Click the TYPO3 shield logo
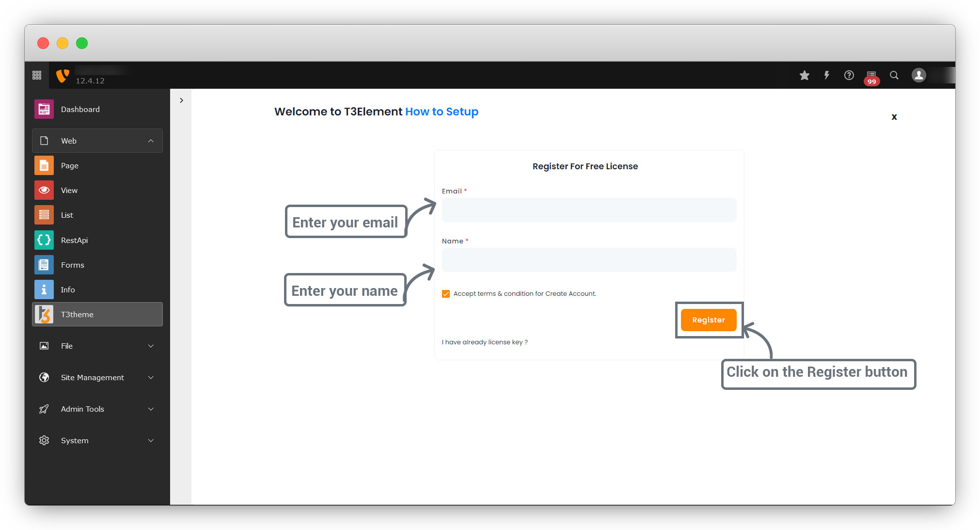Viewport: 980px width, 530px height. (x=63, y=76)
